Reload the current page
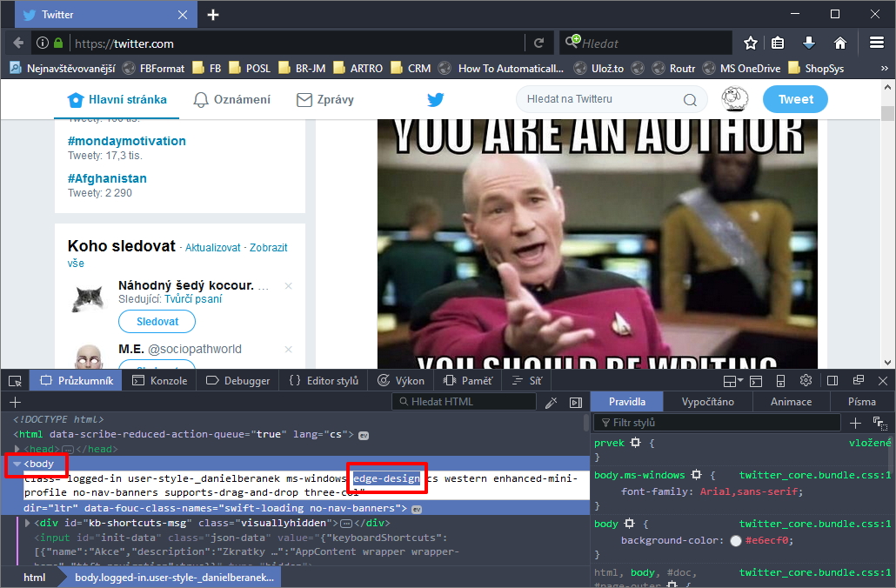Viewport: 896px width, 588px height. point(538,43)
